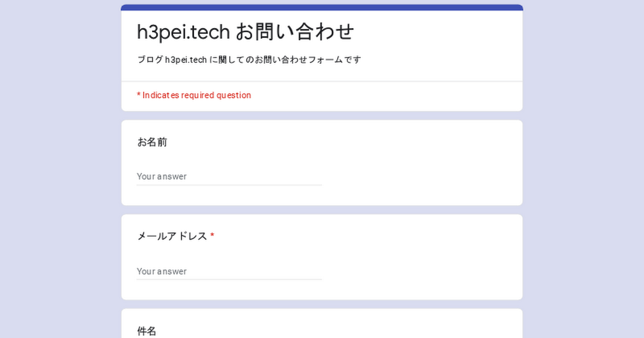Click the red asterisk beside メールアドレス
This screenshot has height=338, width=644.
point(212,236)
